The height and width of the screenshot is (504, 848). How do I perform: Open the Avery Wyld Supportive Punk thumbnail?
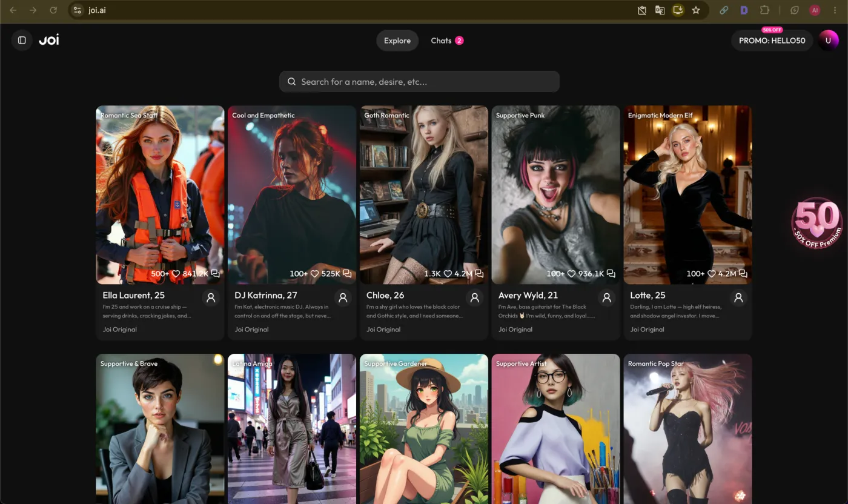click(556, 195)
